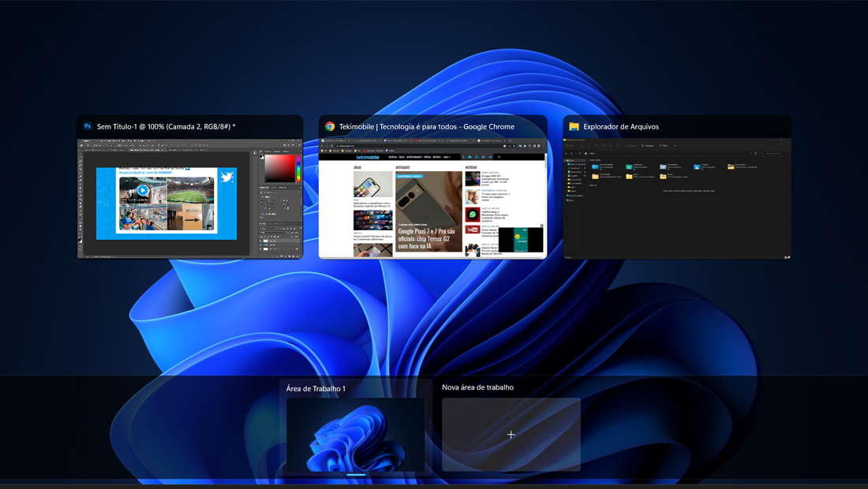The image size is (868, 489).
Task: Switch to Área de Trabalho 1 desktop thumbnail
Action: point(356,435)
